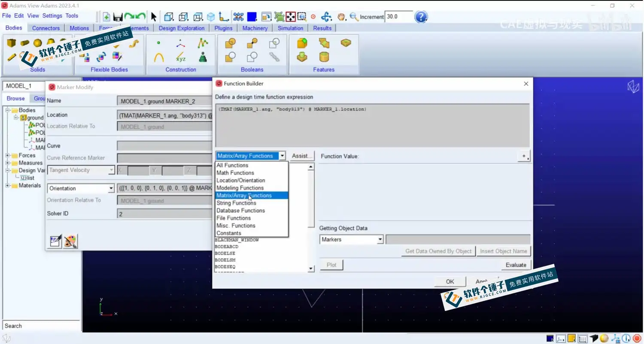
Task: Click the box solid icon in Solids
Action: (x=12, y=43)
